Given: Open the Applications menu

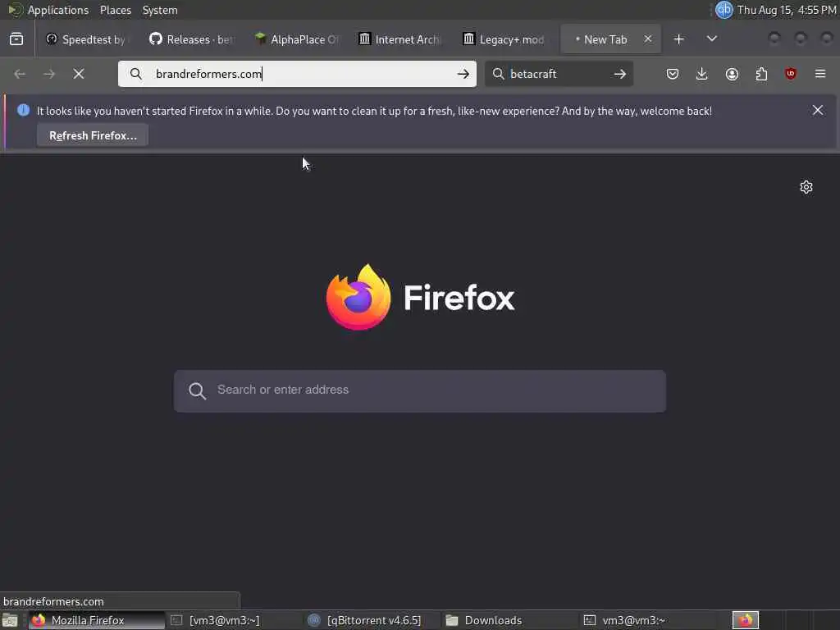Looking at the screenshot, I should 58,10.
